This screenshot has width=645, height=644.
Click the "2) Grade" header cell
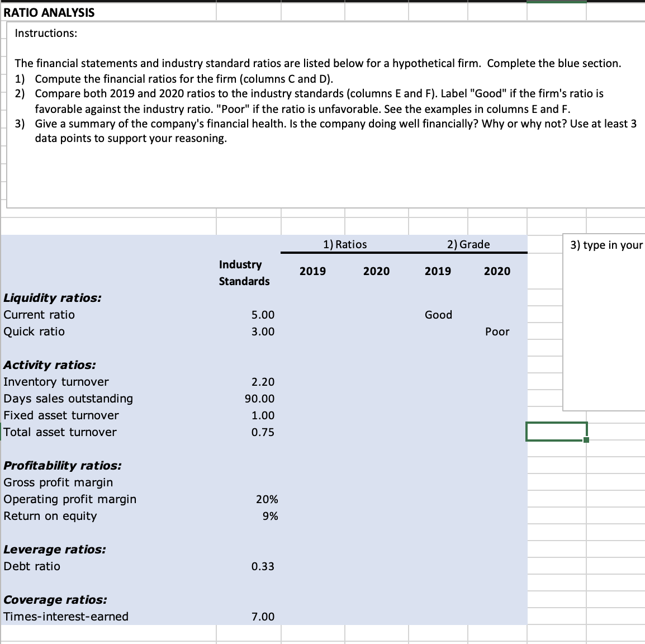pos(468,244)
